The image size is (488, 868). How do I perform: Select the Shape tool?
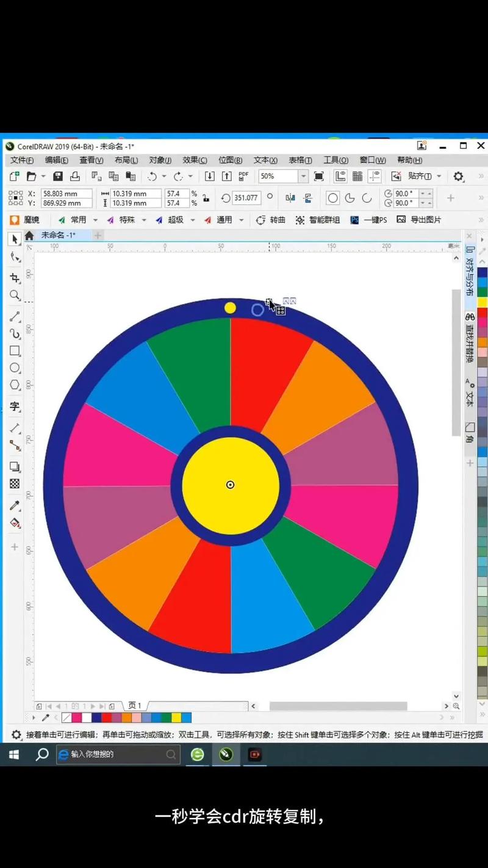click(15, 257)
